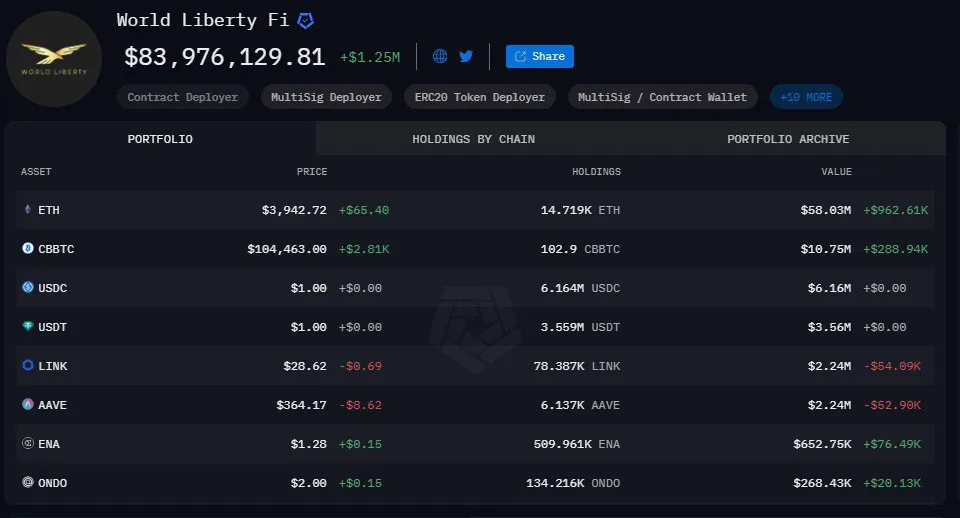Image resolution: width=960 pixels, height=518 pixels.
Task: Click the USDC token icon
Action: [x=27, y=288]
